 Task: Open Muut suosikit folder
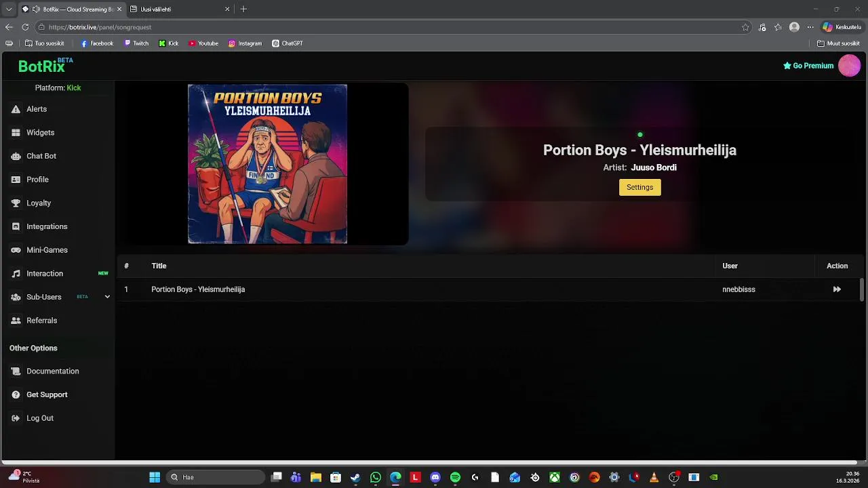pyautogui.click(x=839, y=43)
